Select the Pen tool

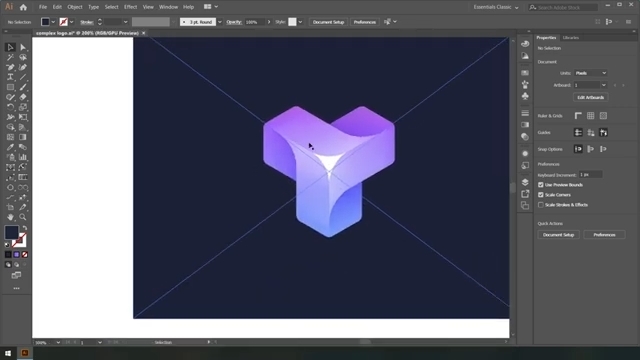[10, 67]
